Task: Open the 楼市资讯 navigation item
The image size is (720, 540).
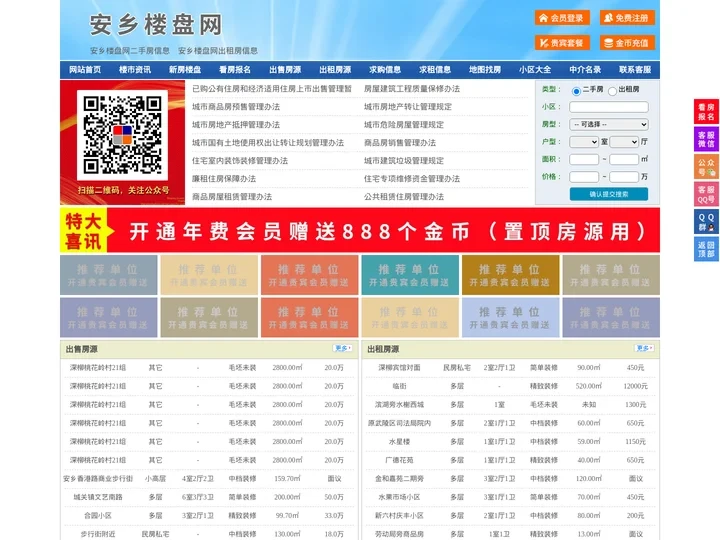Action: (x=135, y=70)
